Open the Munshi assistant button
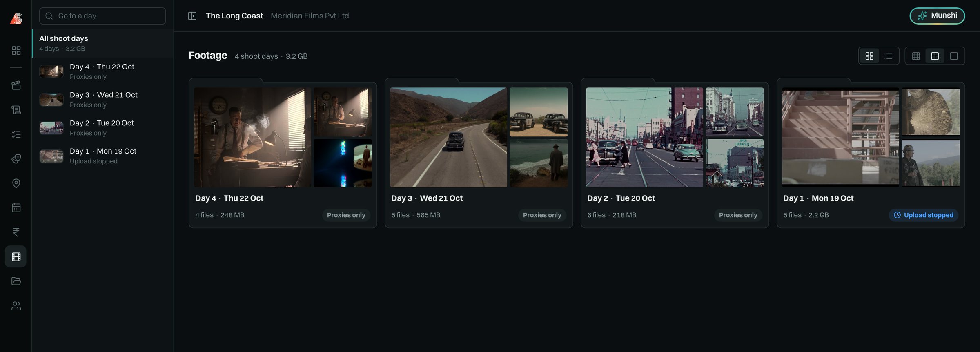The image size is (980, 352). (937, 16)
